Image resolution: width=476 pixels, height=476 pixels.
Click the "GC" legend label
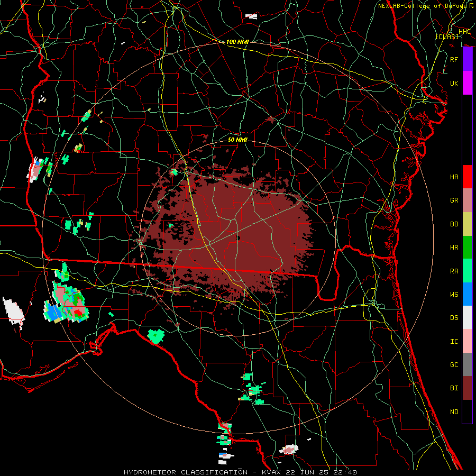tap(454, 365)
